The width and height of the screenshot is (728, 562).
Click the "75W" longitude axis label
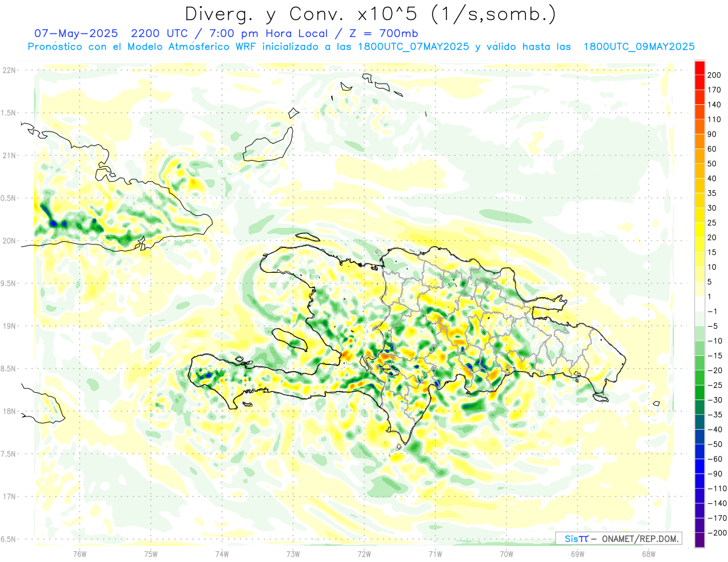151,554
